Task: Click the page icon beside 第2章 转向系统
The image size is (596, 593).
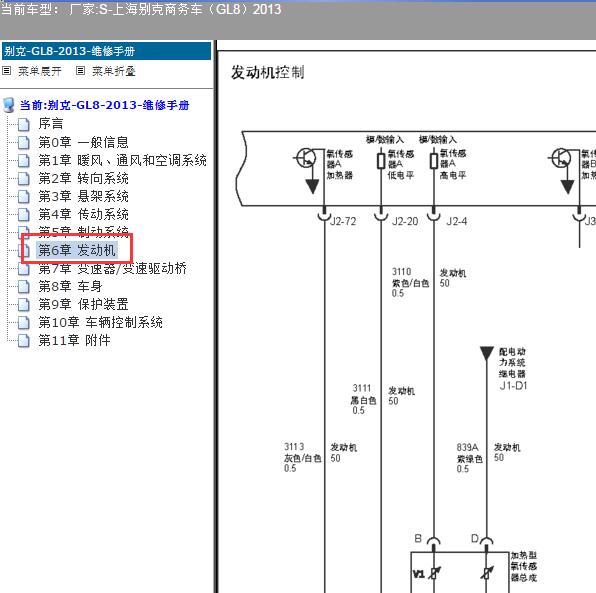Action: point(24,179)
